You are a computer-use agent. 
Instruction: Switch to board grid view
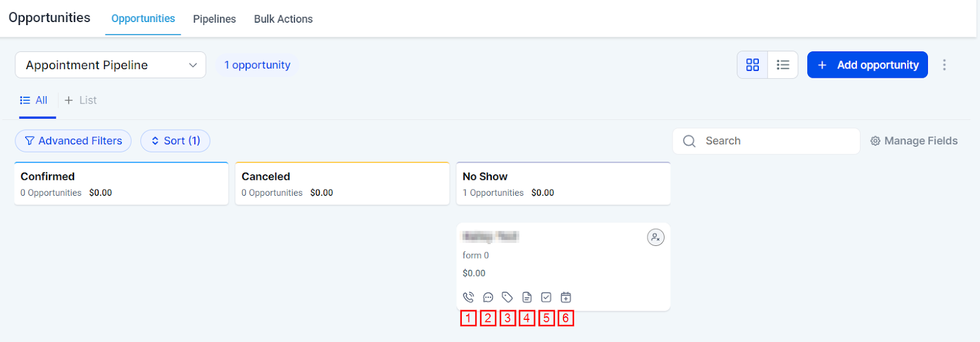pyautogui.click(x=753, y=65)
